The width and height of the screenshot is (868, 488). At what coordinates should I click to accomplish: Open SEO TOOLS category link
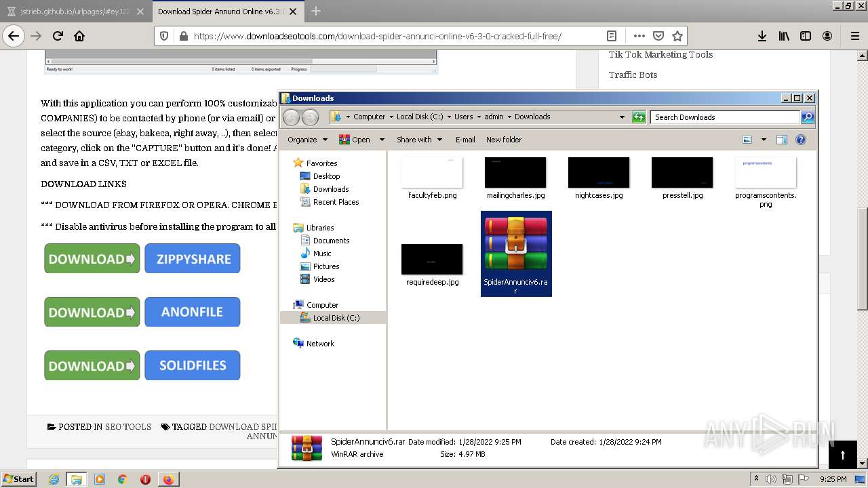[128, 427]
